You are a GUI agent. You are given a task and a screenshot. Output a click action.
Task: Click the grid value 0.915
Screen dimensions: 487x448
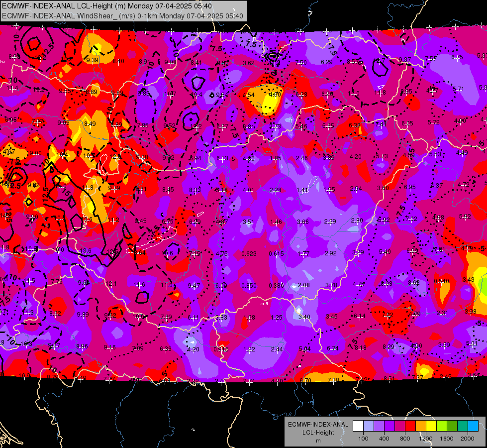click(x=221, y=349)
